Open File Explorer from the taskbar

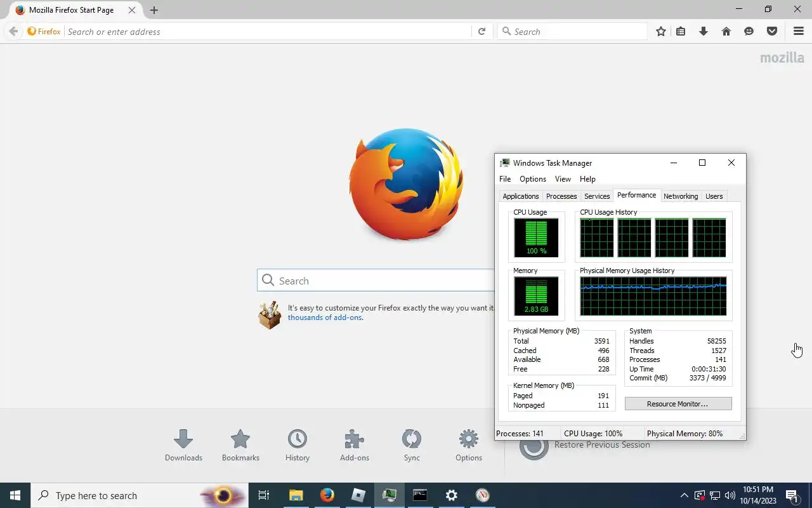coord(296,495)
